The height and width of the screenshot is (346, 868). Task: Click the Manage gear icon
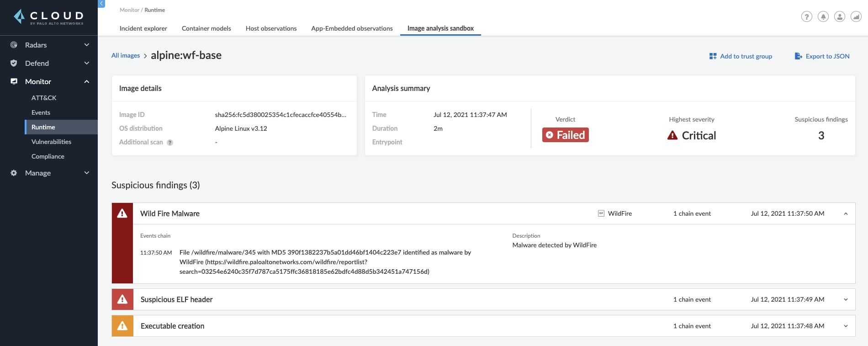(x=14, y=173)
